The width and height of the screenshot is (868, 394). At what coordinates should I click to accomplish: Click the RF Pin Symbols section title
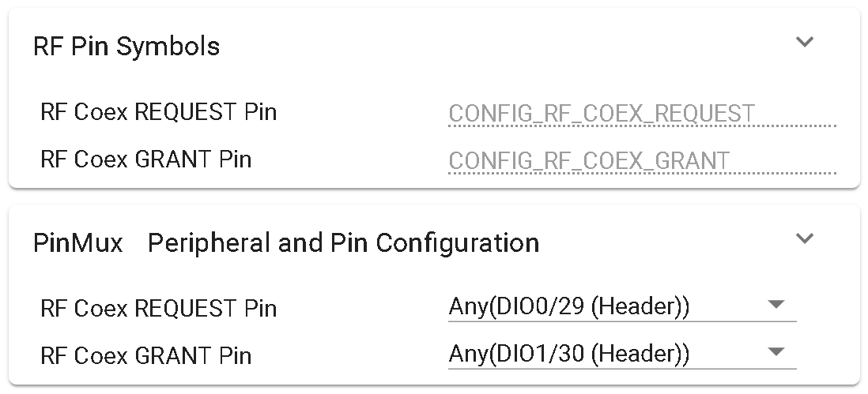126,47
